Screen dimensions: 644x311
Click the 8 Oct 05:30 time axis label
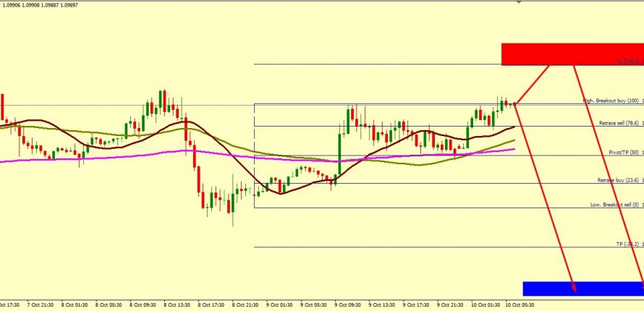109,305
